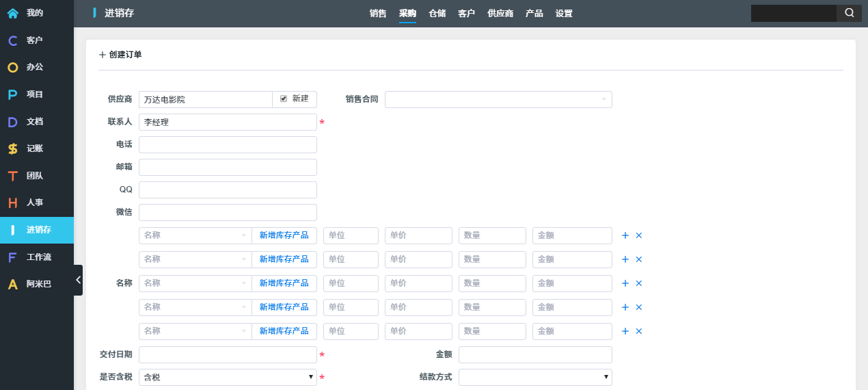Screen dimensions: 868x390
Task: Click 新增库存产品 link in second row
Action: (284, 259)
